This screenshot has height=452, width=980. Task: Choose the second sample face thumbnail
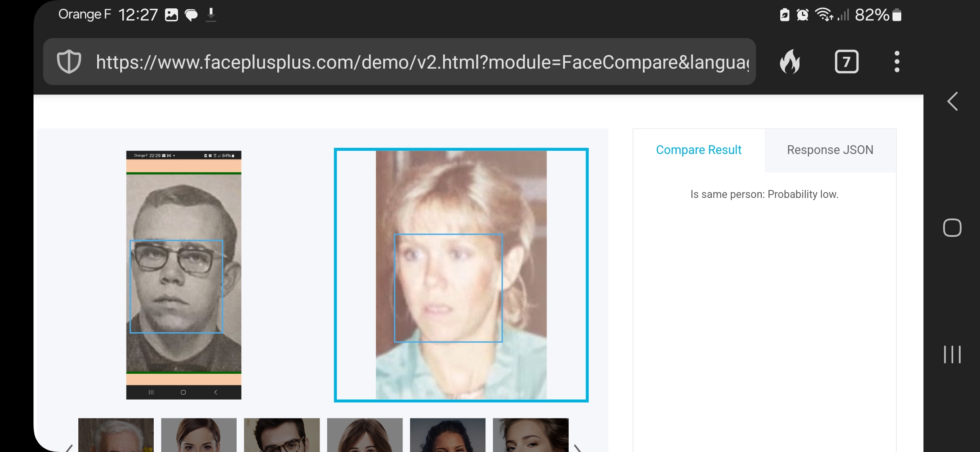(199, 435)
